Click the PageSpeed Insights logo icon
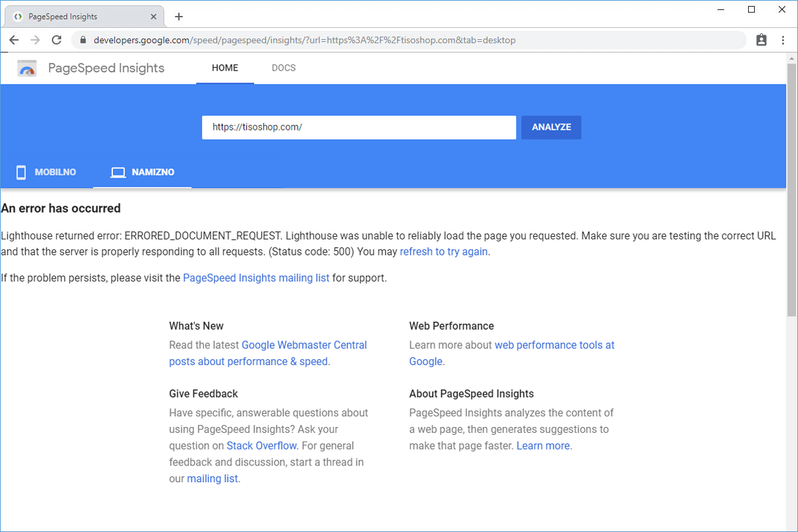798x532 pixels. click(x=27, y=68)
